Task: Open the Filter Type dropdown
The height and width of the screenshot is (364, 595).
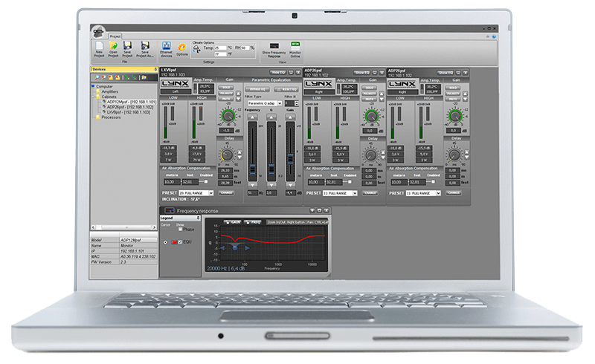Action: pyautogui.click(x=263, y=103)
